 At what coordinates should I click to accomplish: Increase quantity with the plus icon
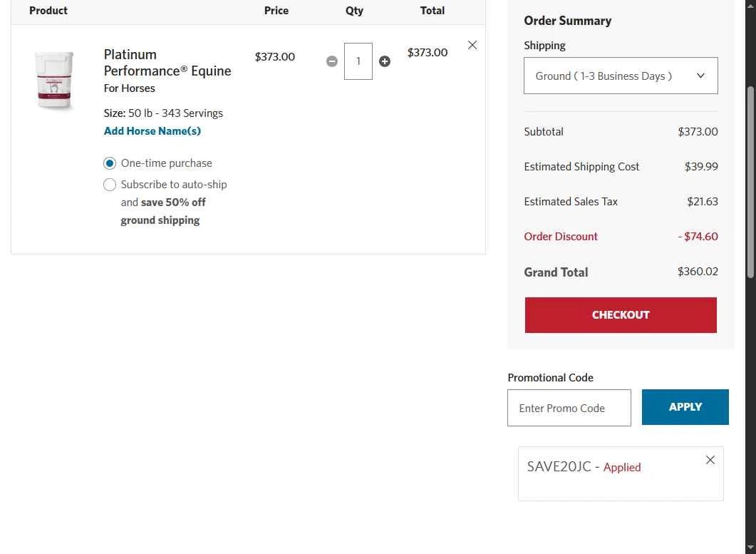pos(384,61)
